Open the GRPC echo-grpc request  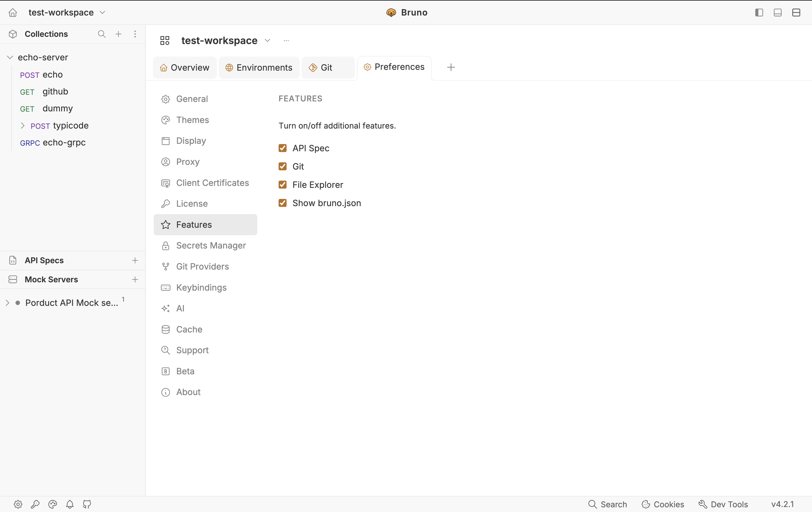[x=53, y=142]
